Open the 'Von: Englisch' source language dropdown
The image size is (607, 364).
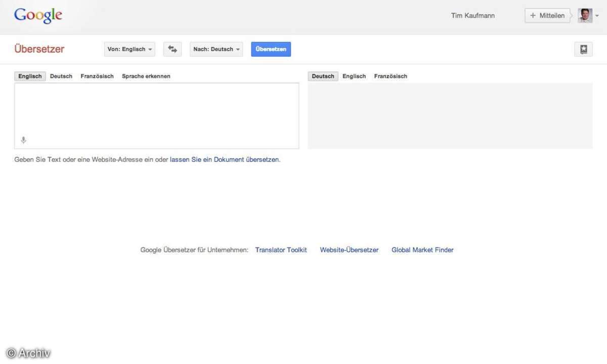(130, 49)
